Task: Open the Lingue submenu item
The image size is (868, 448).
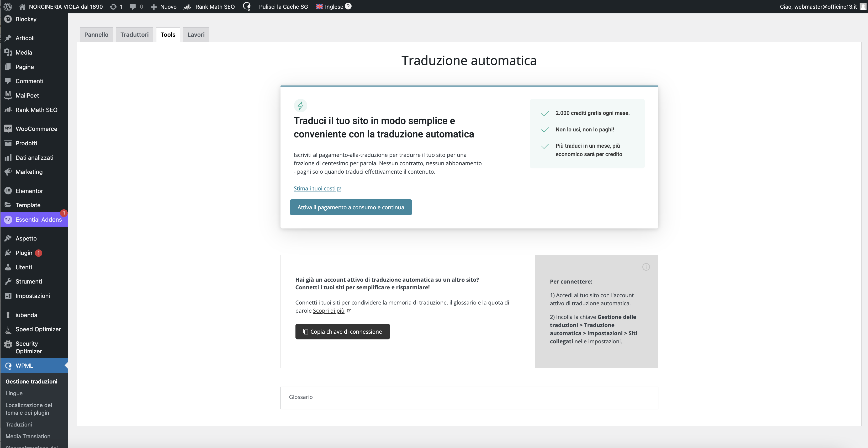Action: [14, 393]
